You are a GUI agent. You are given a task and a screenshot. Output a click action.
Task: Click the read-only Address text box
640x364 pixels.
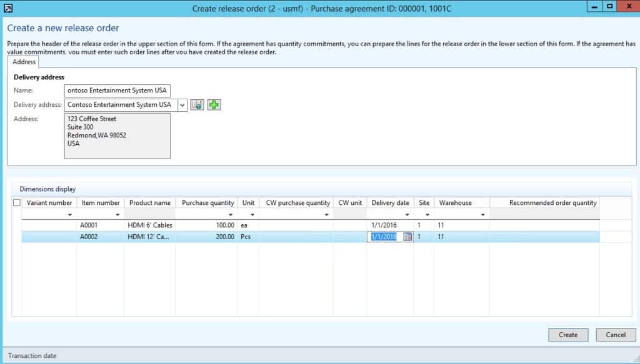[117, 135]
